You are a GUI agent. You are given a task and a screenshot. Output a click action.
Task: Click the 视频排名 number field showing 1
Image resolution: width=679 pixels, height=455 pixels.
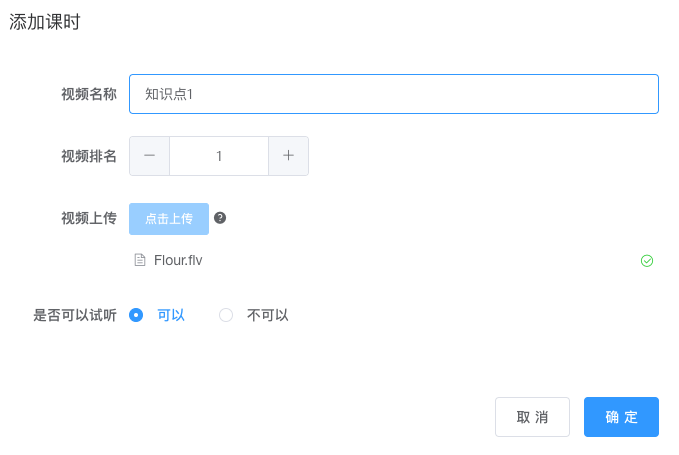coord(219,156)
